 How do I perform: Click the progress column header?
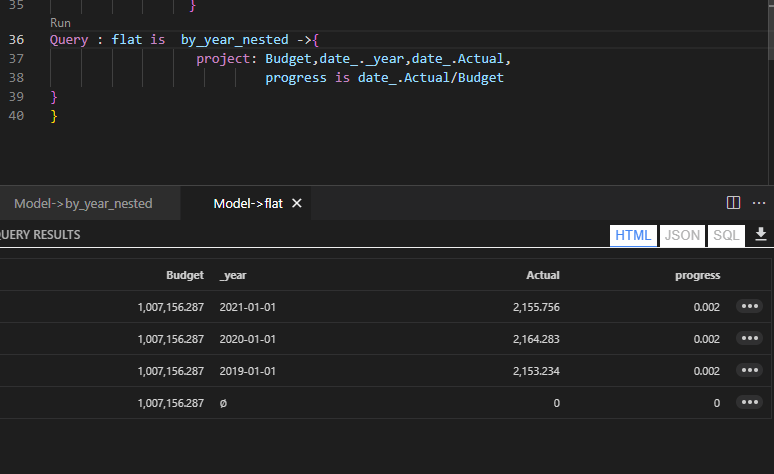(x=697, y=275)
